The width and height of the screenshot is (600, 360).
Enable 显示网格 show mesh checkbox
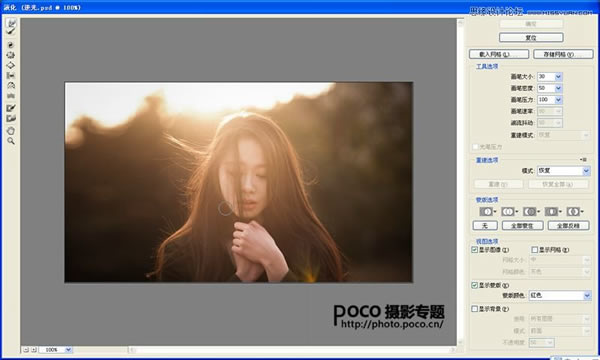(535, 249)
